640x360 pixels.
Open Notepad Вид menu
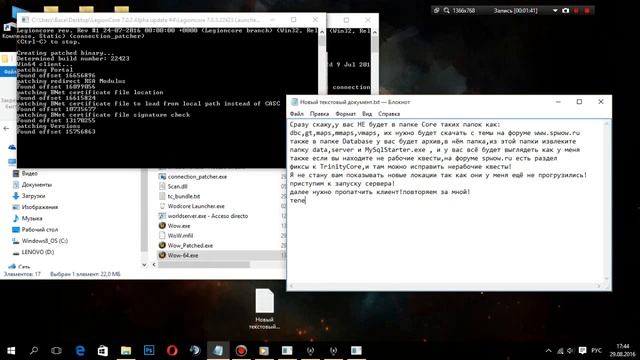pos(367,114)
